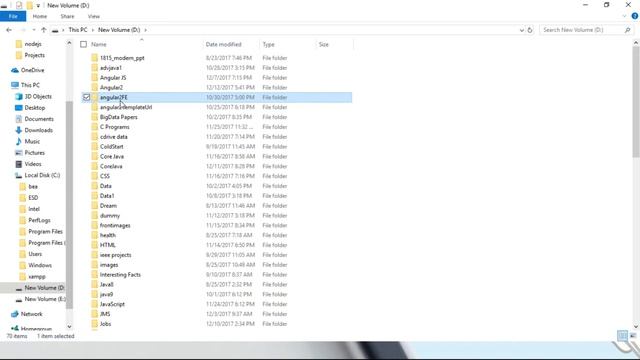This screenshot has width=640, height=360.
Task: Expand the ribbon with chevron
Action: [624, 16]
